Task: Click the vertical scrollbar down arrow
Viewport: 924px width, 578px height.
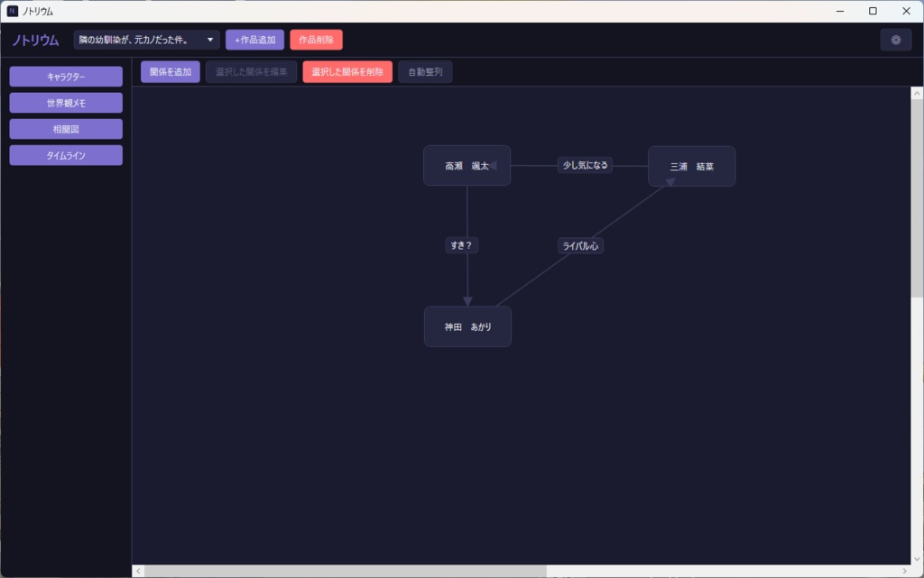Action: [917, 559]
